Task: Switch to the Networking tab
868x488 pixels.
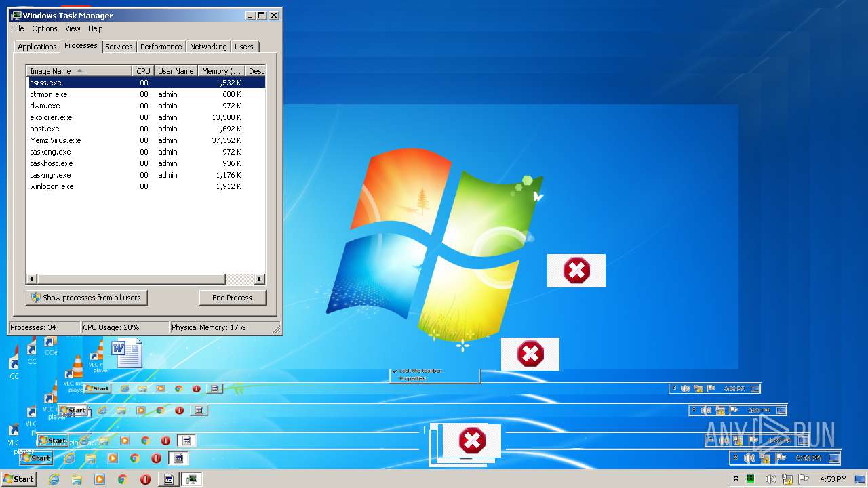Action: [x=208, y=47]
